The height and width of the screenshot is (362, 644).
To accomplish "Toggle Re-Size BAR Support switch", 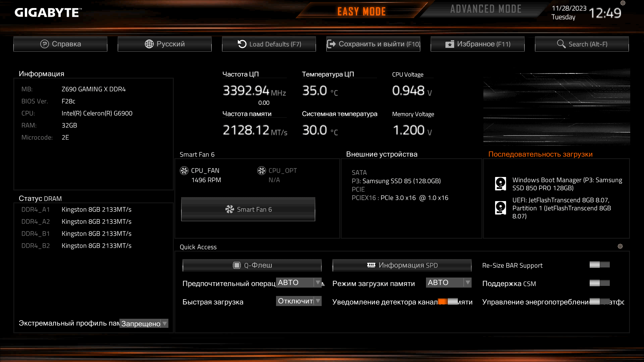I will (x=600, y=265).
